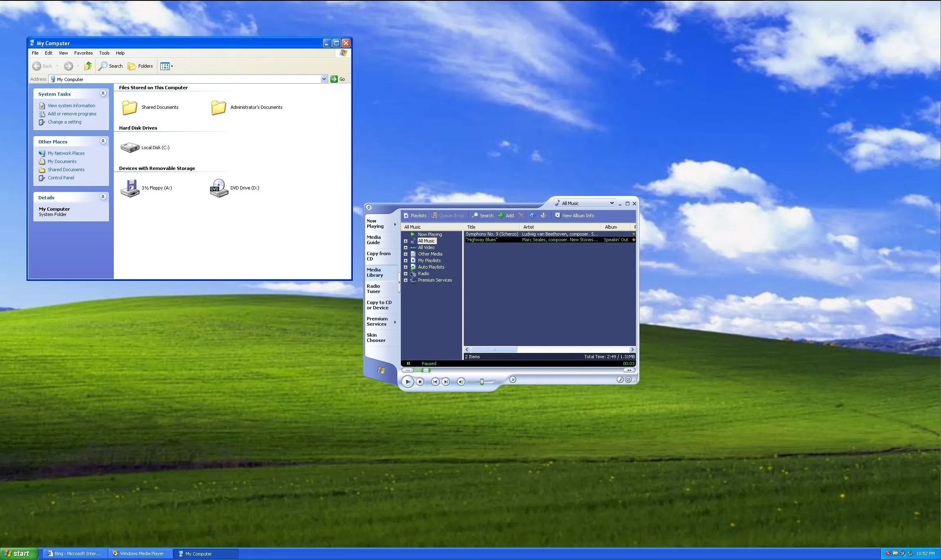Expand the Radio tree item in sidebar
The image size is (941, 560).
(x=405, y=273)
